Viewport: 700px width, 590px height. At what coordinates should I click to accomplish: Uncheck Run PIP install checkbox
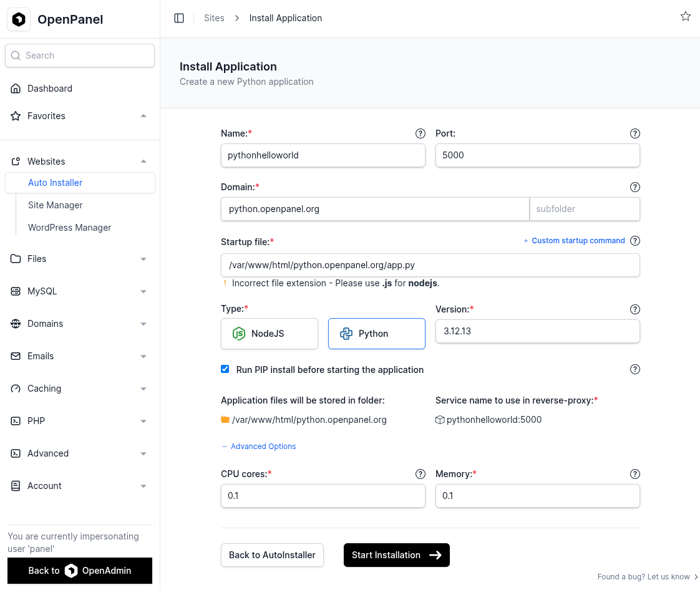tap(225, 369)
